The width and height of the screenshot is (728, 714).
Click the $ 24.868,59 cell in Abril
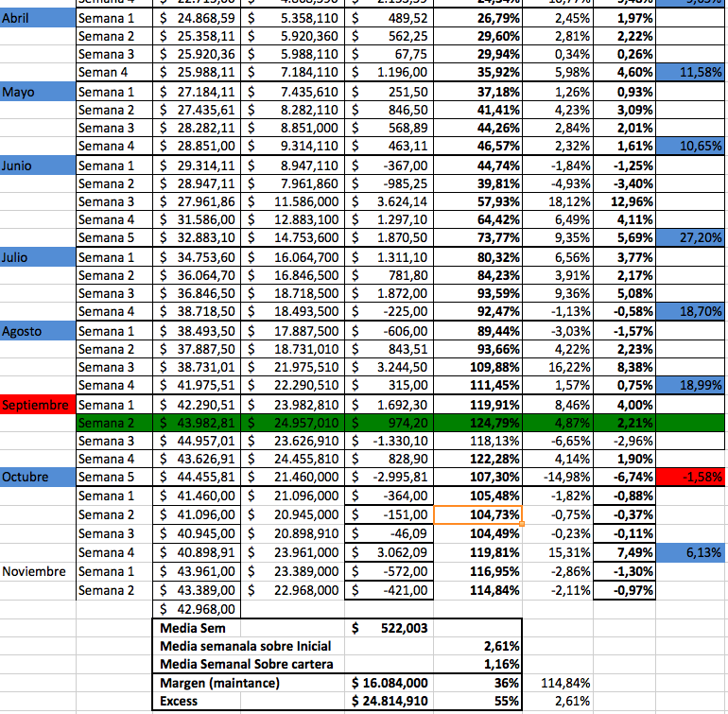point(197,18)
